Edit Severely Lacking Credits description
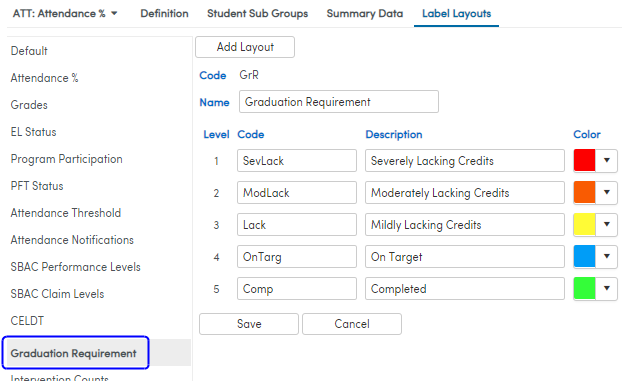This screenshot has height=381, width=627. 465,161
